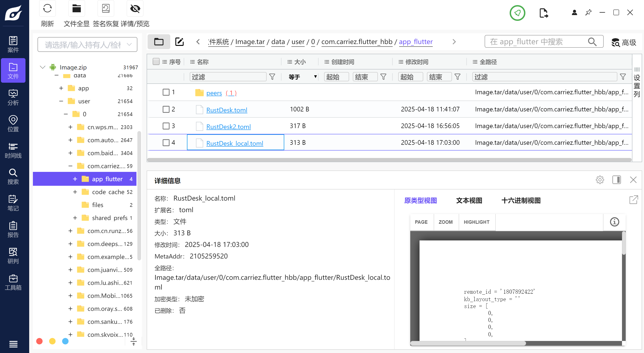Screen dimensions: 644x353
Task: Expand the shared_prefs folder node
Action: click(75, 218)
